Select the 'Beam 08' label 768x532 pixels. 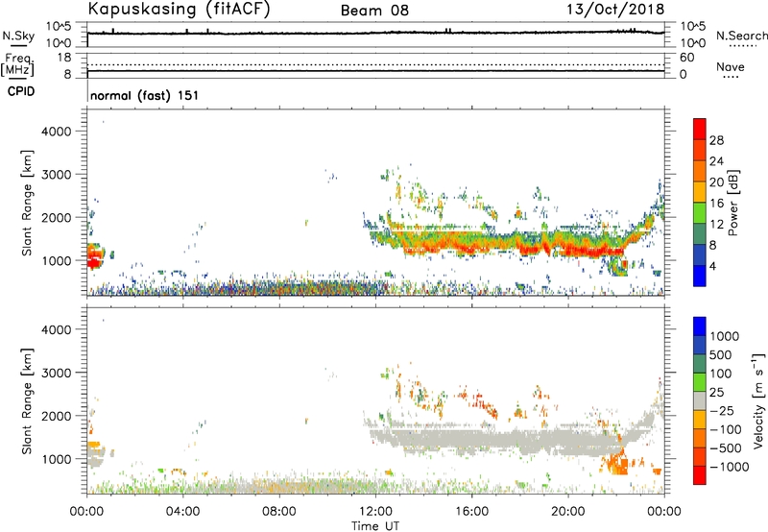coord(374,11)
